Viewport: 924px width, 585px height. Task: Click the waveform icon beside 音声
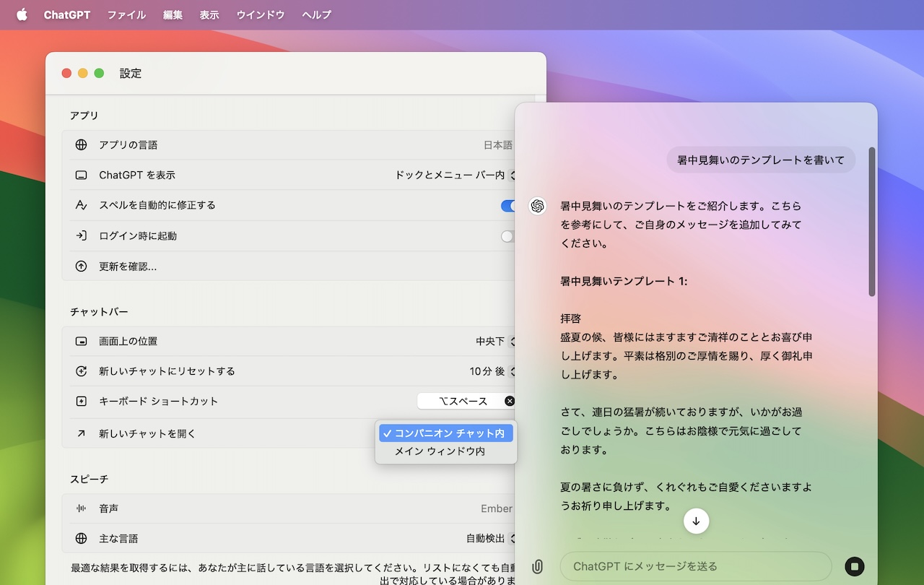(x=81, y=508)
